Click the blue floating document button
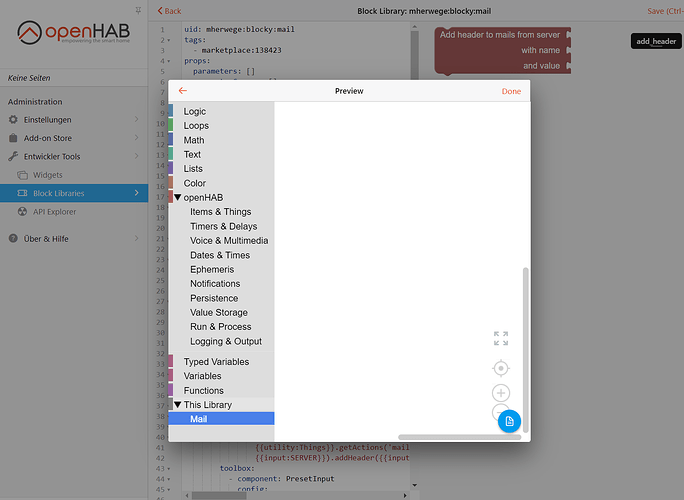 509,421
